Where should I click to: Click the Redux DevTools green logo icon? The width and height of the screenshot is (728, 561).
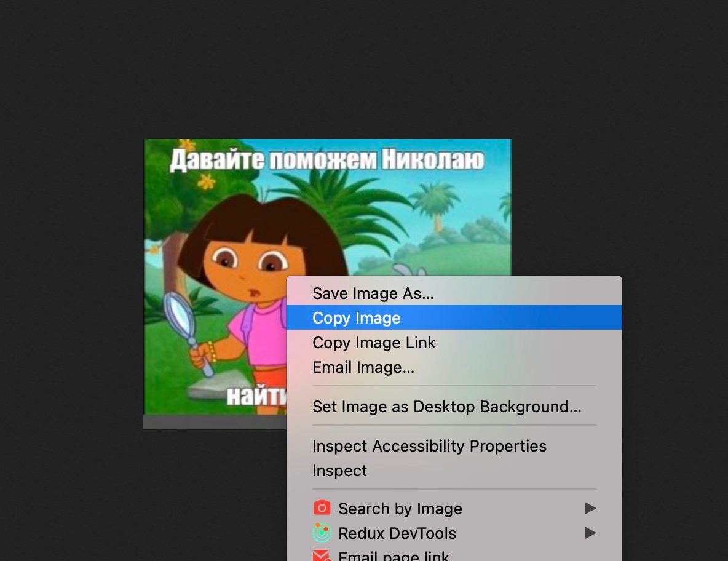322,533
